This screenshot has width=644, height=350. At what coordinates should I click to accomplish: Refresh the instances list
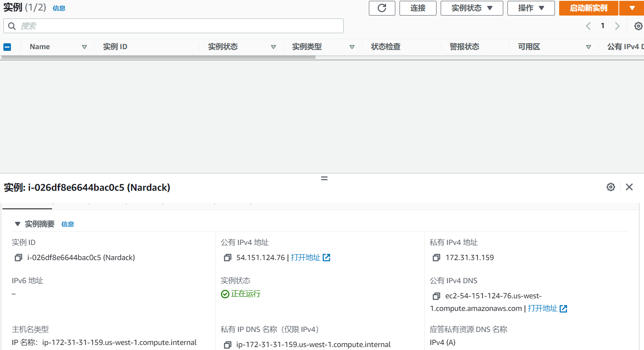point(382,8)
